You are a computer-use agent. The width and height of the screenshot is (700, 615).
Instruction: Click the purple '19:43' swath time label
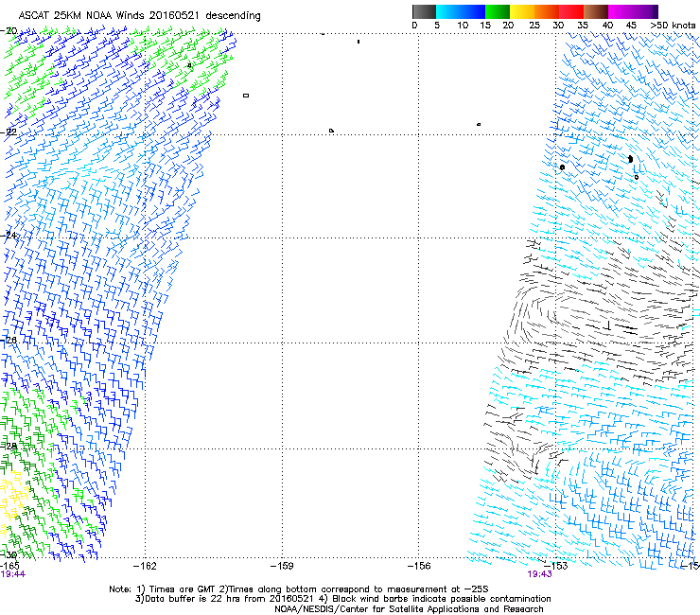(540, 574)
